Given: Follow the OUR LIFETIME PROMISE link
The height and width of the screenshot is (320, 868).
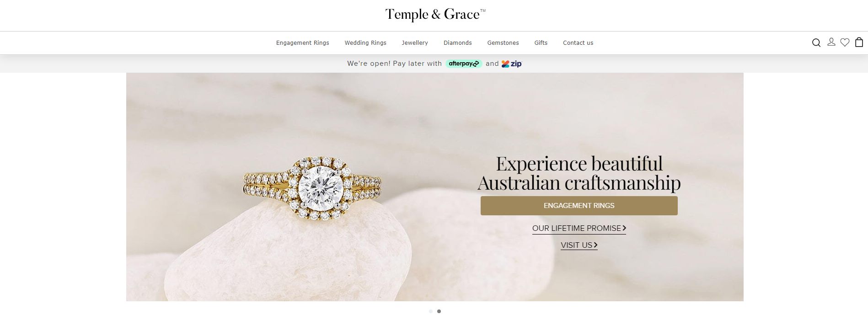Looking at the screenshot, I should [579, 228].
